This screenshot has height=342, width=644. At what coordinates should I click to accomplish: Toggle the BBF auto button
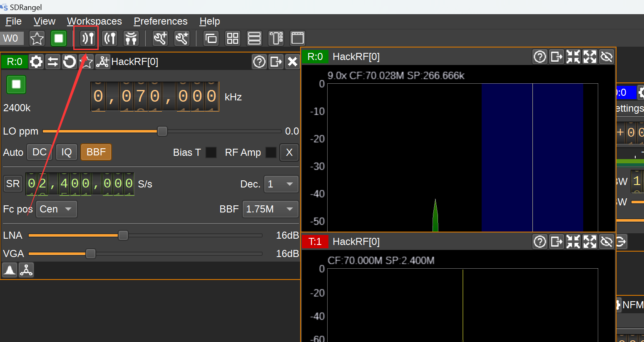(x=96, y=152)
